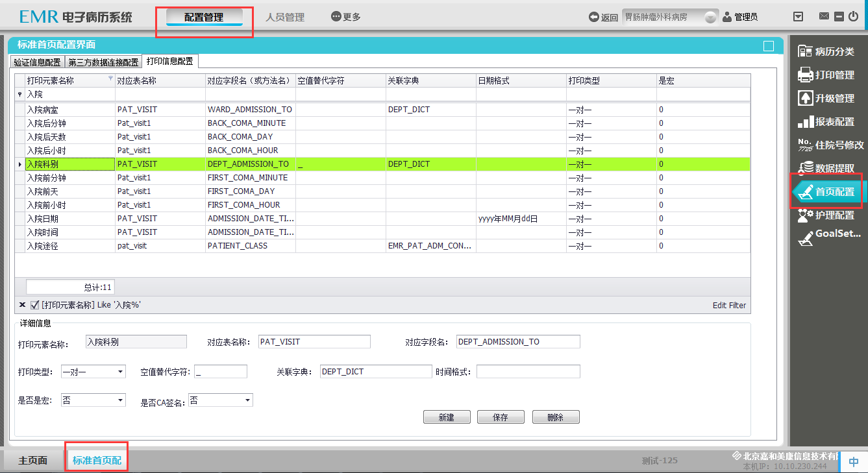The width and height of the screenshot is (868, 473).
Task: Sort by 对应字段名 column header
Action: pos(251,80)
